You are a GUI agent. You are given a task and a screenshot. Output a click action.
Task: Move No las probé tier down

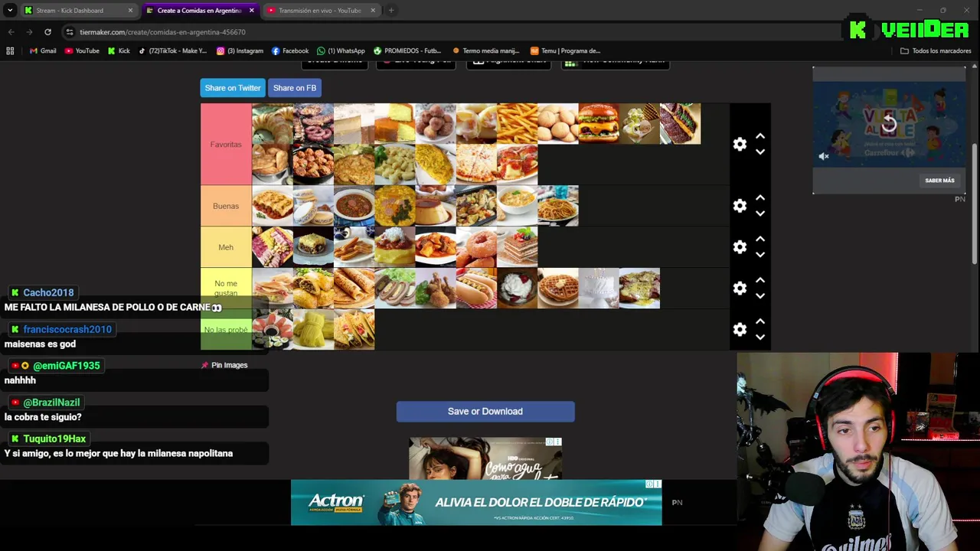click(760, 337)
